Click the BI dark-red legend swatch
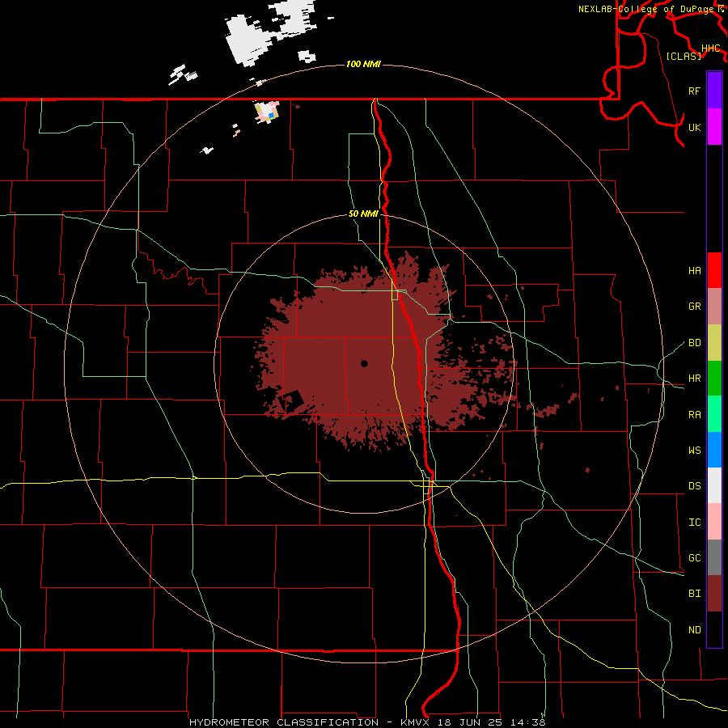 click(x=714, y=594)
